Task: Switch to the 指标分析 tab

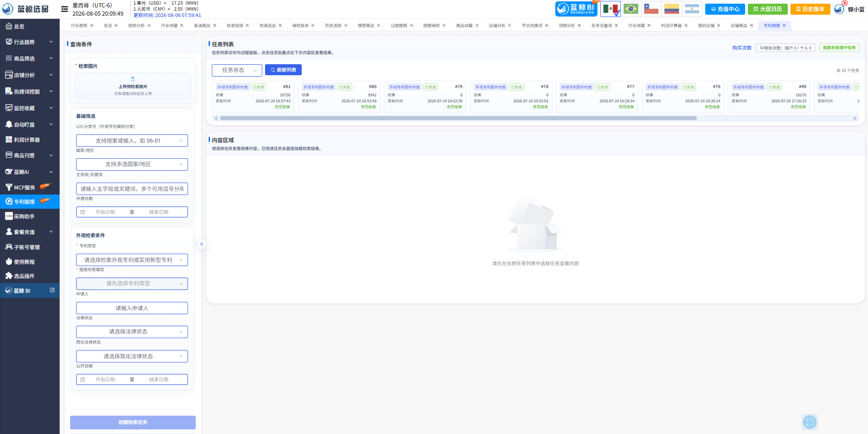Action: (136, 26)
